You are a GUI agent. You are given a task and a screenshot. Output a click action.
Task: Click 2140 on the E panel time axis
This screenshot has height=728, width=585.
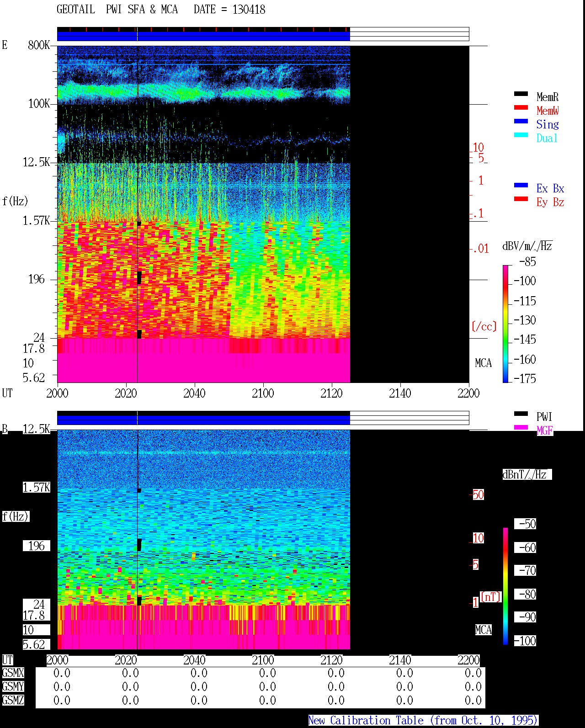point(400,393)
